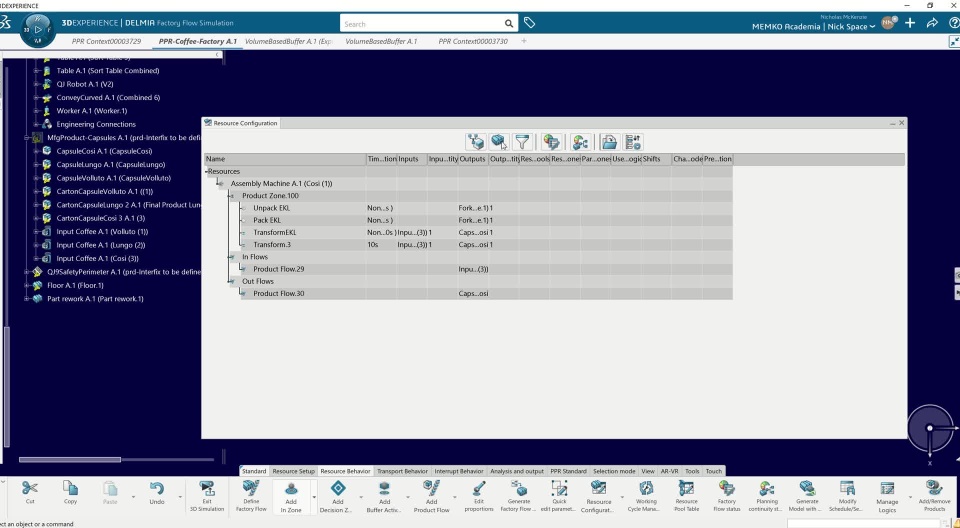Click the open folder icon in Resource Configuration toolbar

click(609, 142)
